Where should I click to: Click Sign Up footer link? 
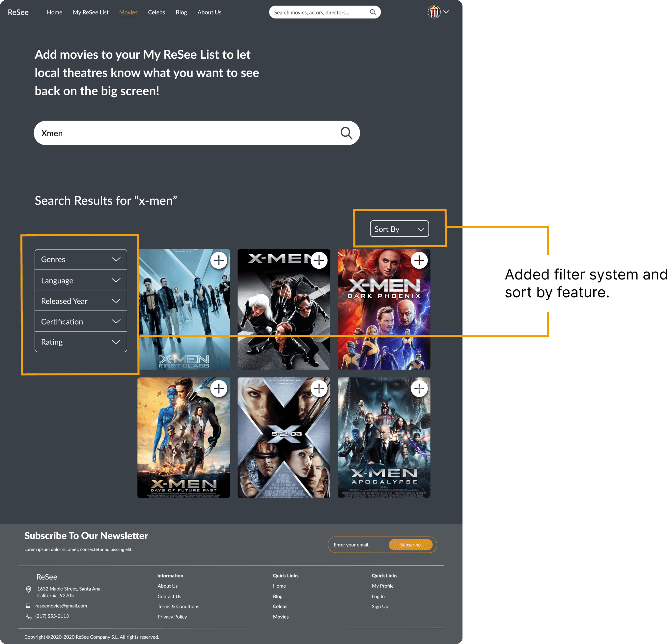point(380,607)
